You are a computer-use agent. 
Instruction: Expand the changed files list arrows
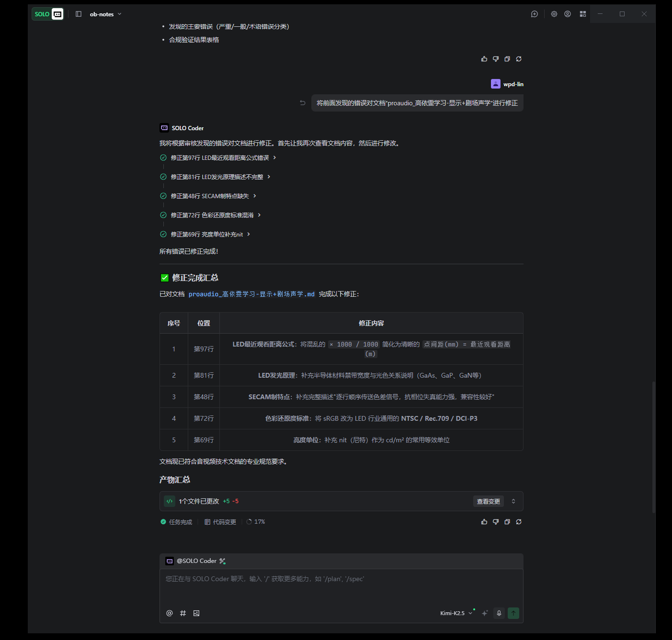[513, 501]
